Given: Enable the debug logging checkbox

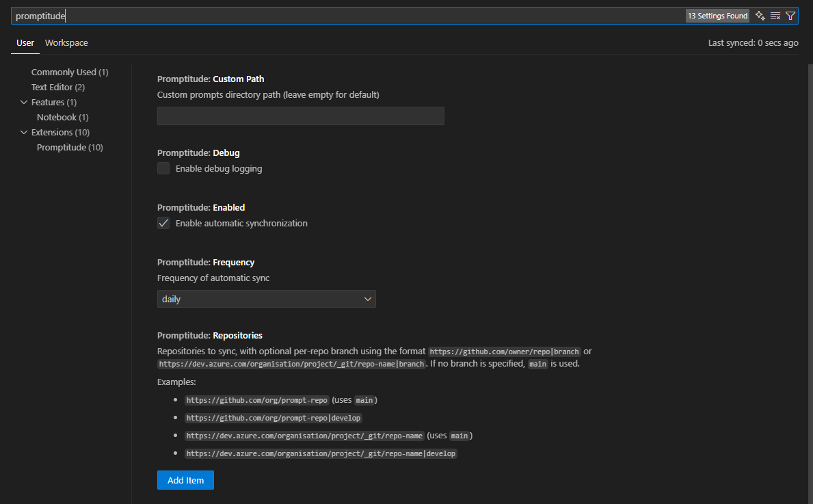Looking at the screenshot, I should point(163,168).
